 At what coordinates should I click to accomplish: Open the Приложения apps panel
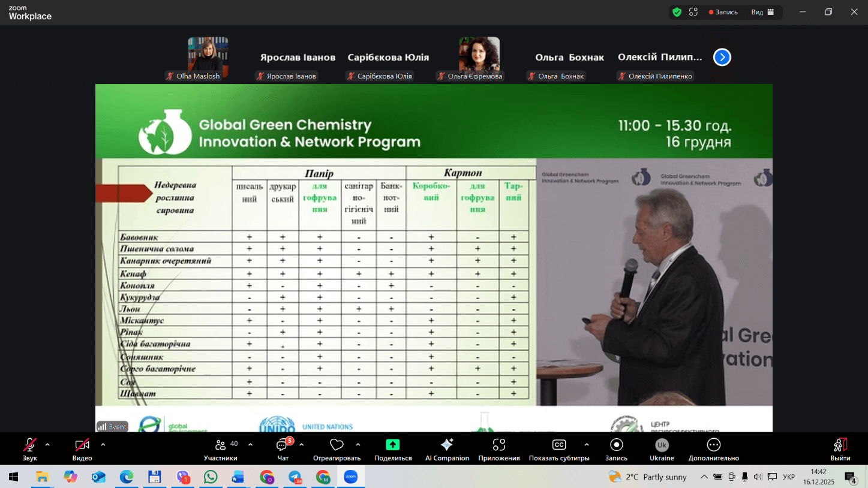point(499,445)
